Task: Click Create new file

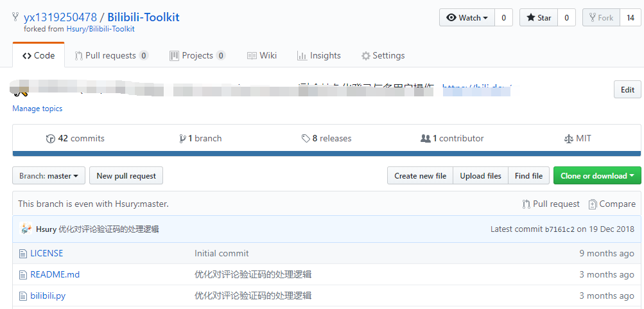Action: [420, 176]
